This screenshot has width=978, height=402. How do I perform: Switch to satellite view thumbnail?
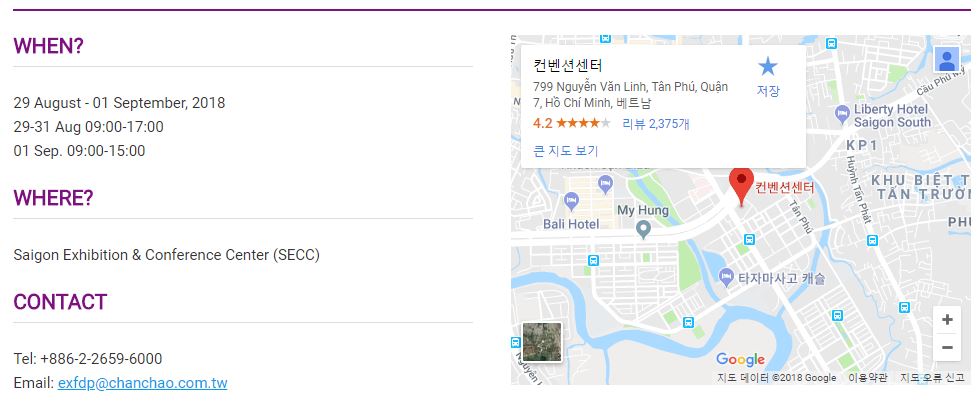coord(541,342)
